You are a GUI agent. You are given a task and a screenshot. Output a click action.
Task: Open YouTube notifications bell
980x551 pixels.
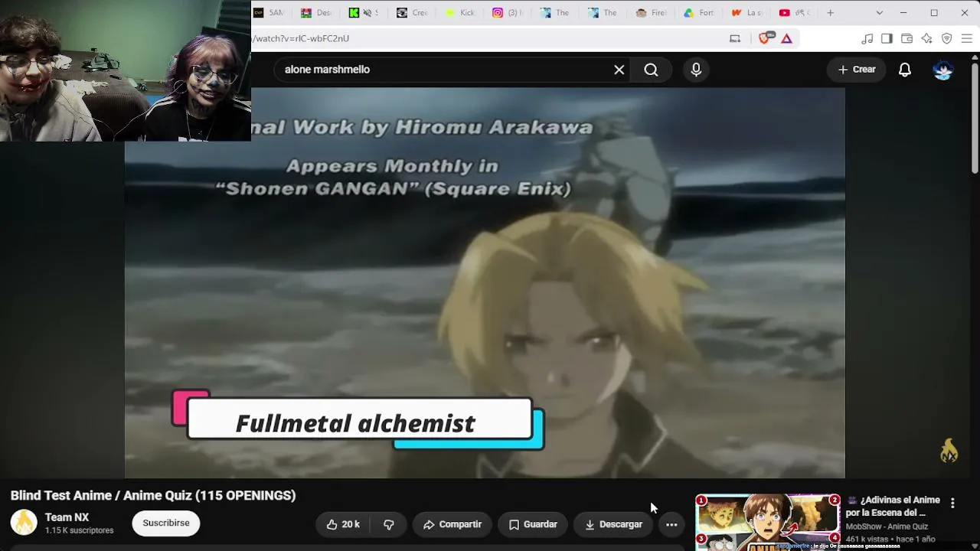pyautogui.click(x=905, y=70)
